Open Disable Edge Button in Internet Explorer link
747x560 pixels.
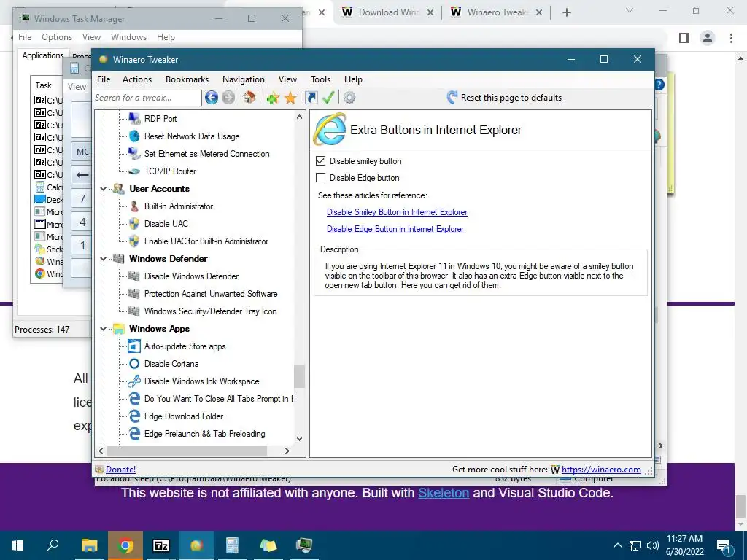[395, 229]
